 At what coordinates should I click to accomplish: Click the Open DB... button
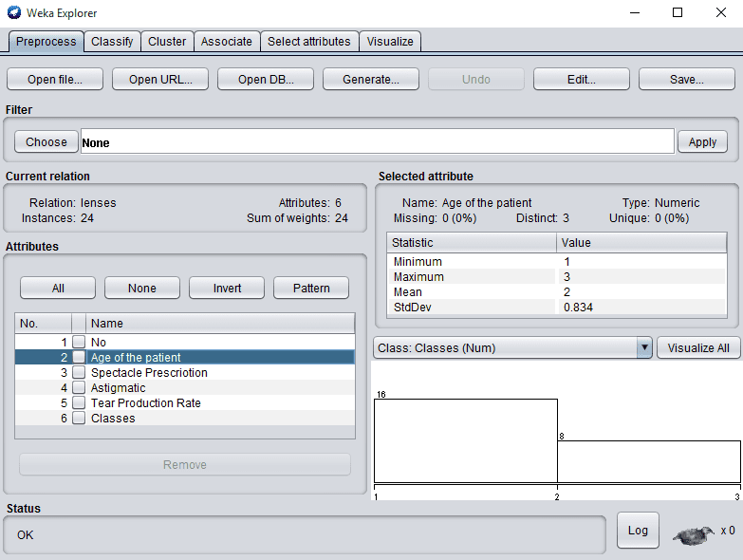pyautogui.click(x=266, y=79)
